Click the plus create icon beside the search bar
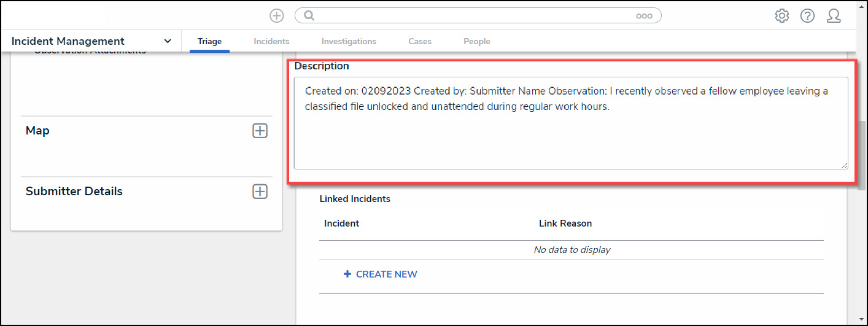The image size is (868, 326). point(277,16)
